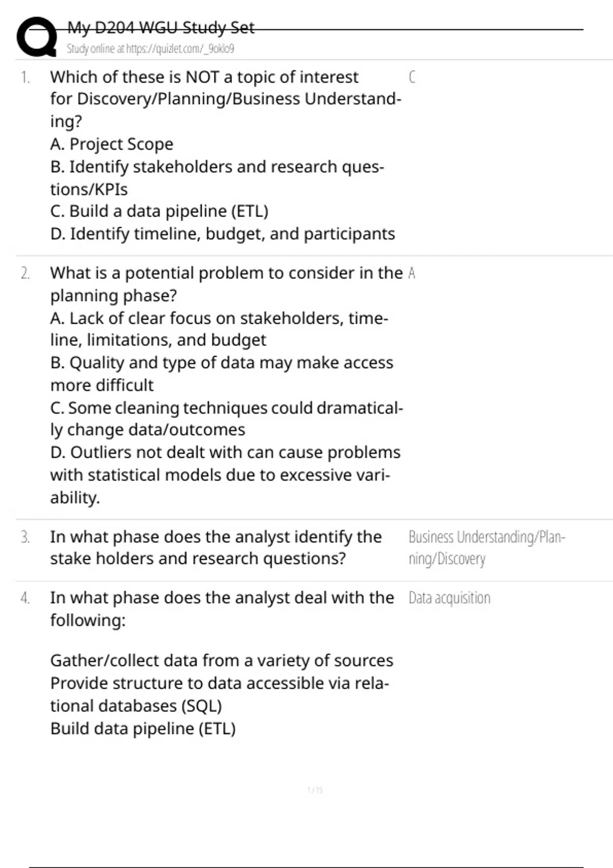Image resolution: width=613 pixels, height=868 pixels.
Task: Click the Data acquisition answer
Action: 449,598
